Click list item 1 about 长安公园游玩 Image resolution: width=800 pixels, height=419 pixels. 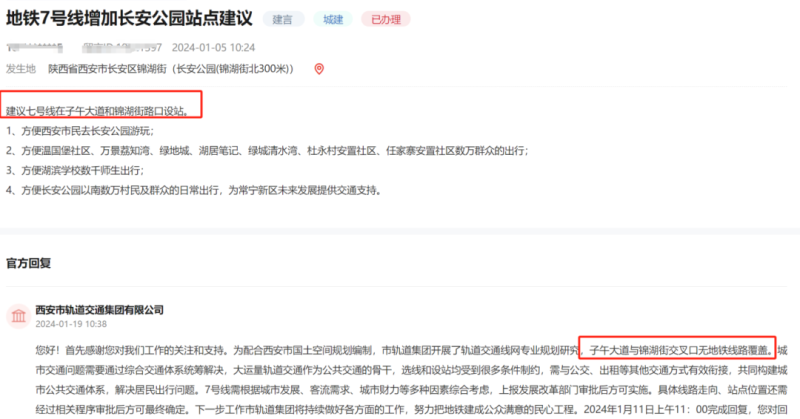[80, 130]
